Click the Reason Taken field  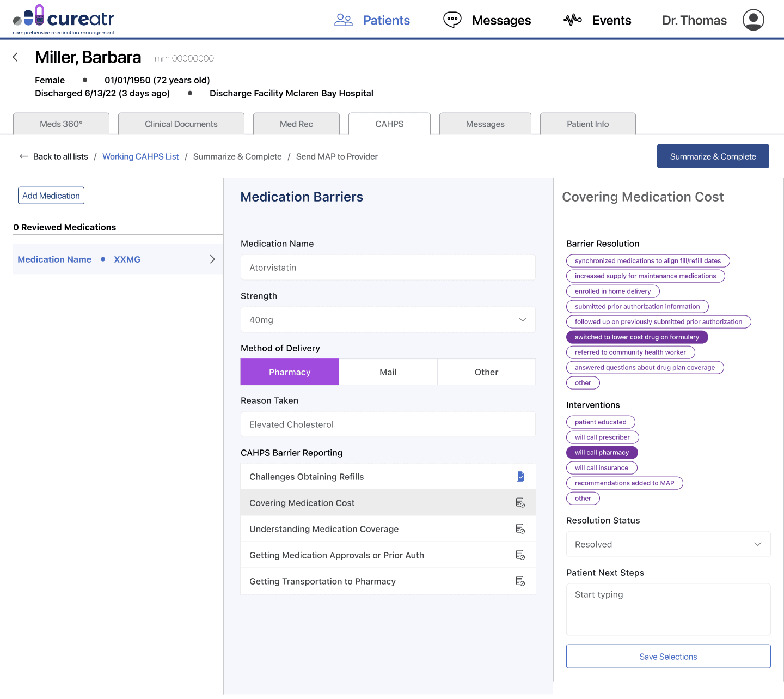(x=388, y=424)
